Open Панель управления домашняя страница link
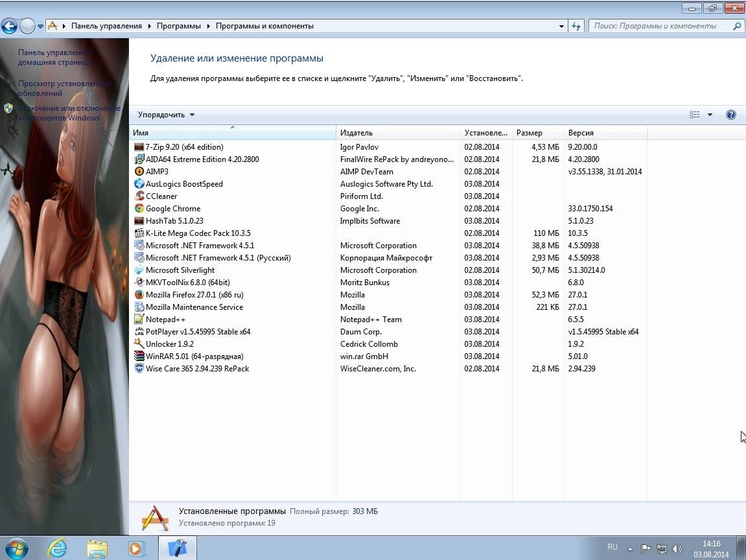 [55, 57]
